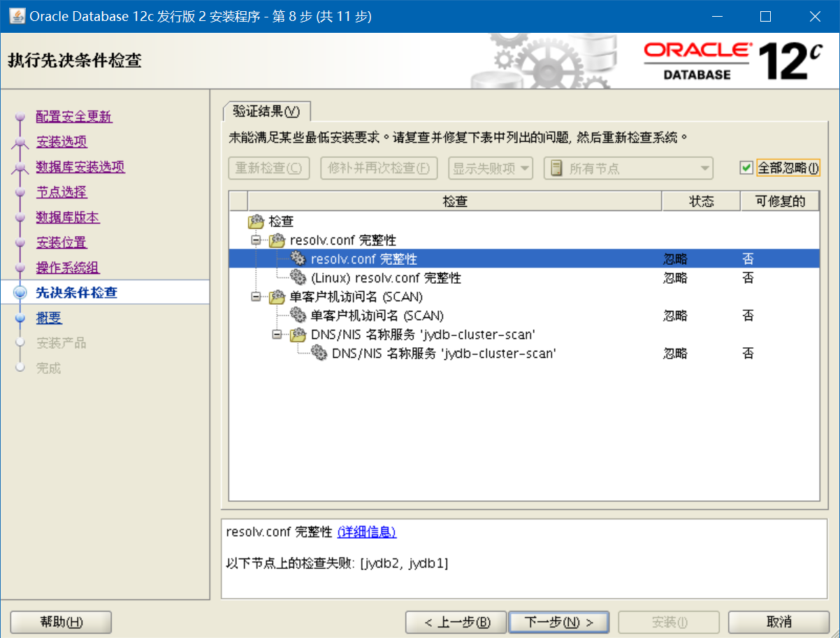This screenshot has width=840, height=638.
Task: Click gear icon of selected resolv.conf 完整性 row
Action: (298, 259)
